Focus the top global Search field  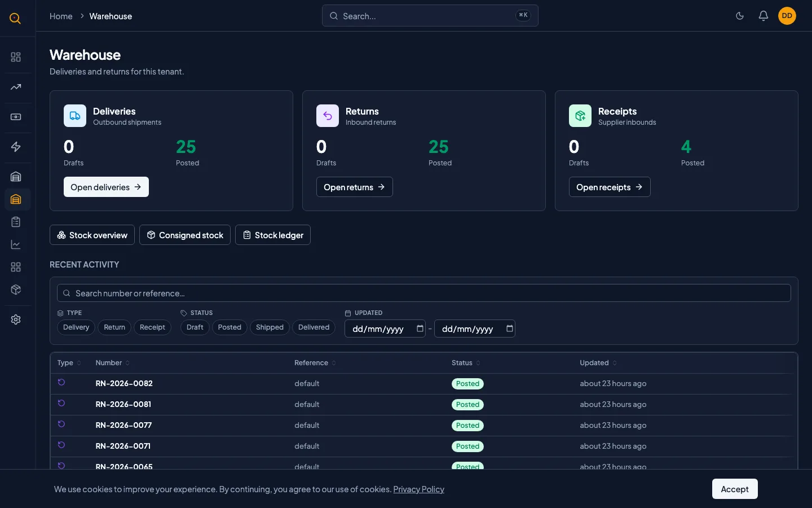coord(430,16)
